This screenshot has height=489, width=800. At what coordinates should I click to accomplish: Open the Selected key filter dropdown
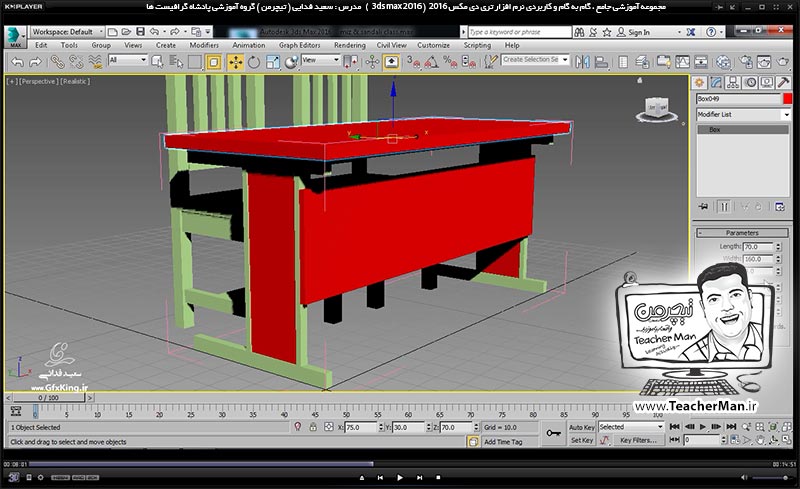click(631, 427)
